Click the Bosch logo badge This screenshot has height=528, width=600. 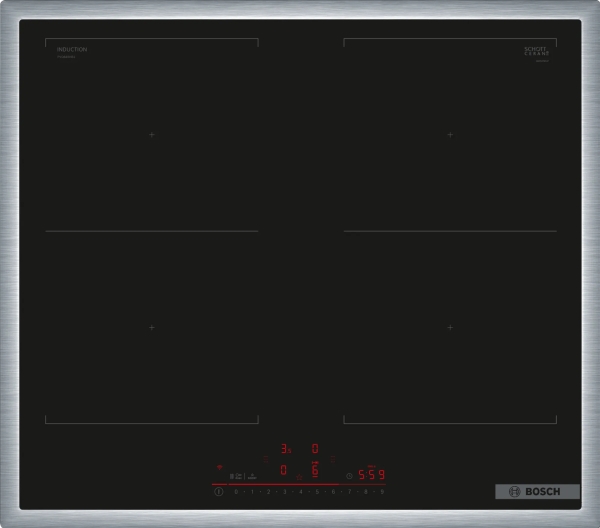pos(537,491)
